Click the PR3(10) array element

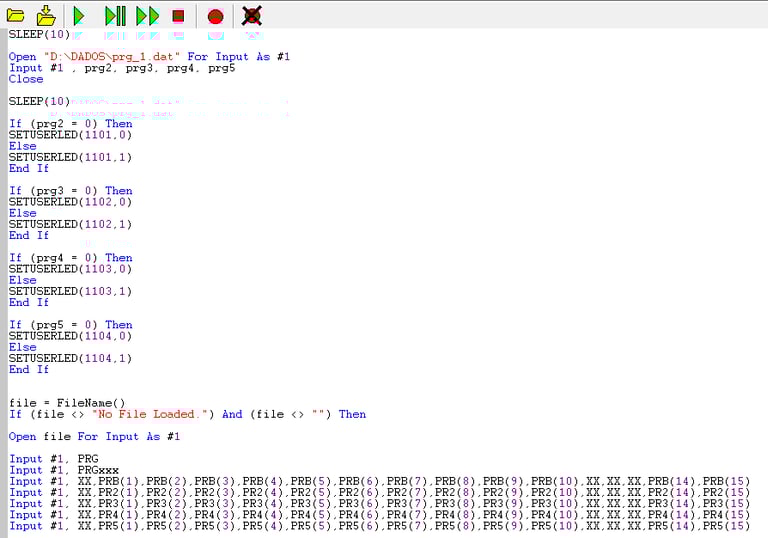coord(555,504)
